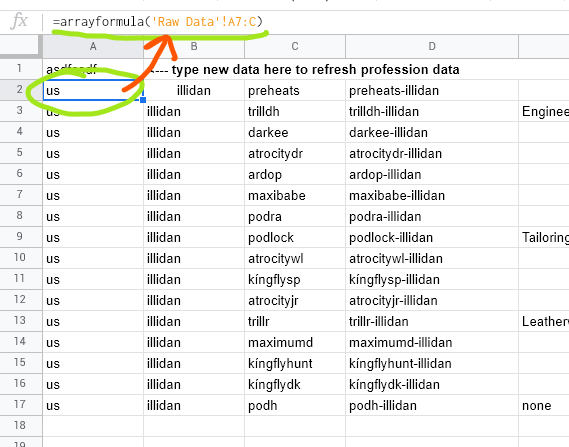Select the row 9 header

(21, 237)
